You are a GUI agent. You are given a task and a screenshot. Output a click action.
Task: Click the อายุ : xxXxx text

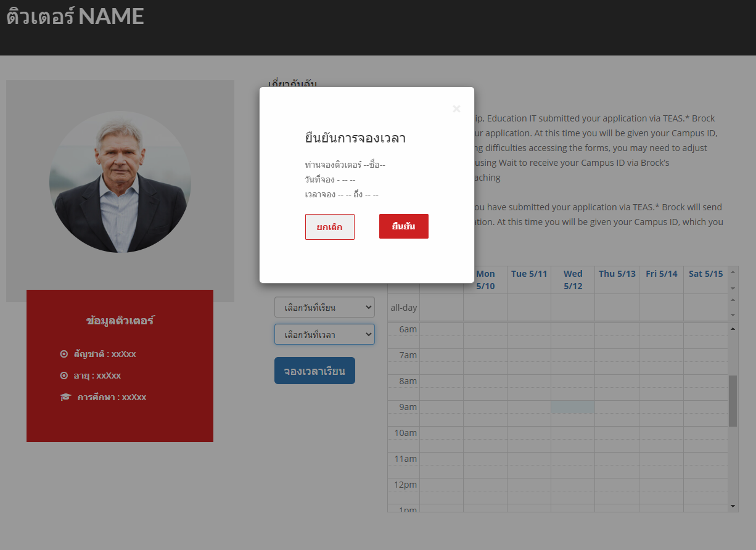pos(97,376)
